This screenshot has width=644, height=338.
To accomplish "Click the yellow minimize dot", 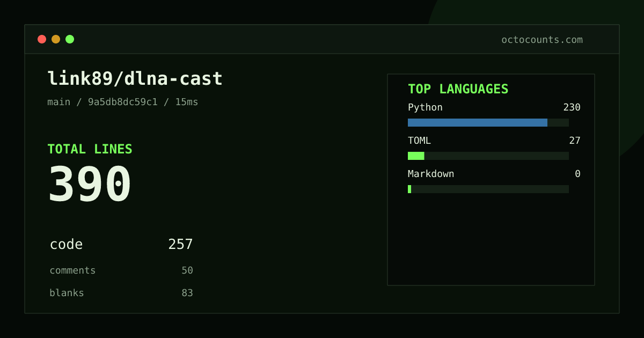I will point(56,39).
